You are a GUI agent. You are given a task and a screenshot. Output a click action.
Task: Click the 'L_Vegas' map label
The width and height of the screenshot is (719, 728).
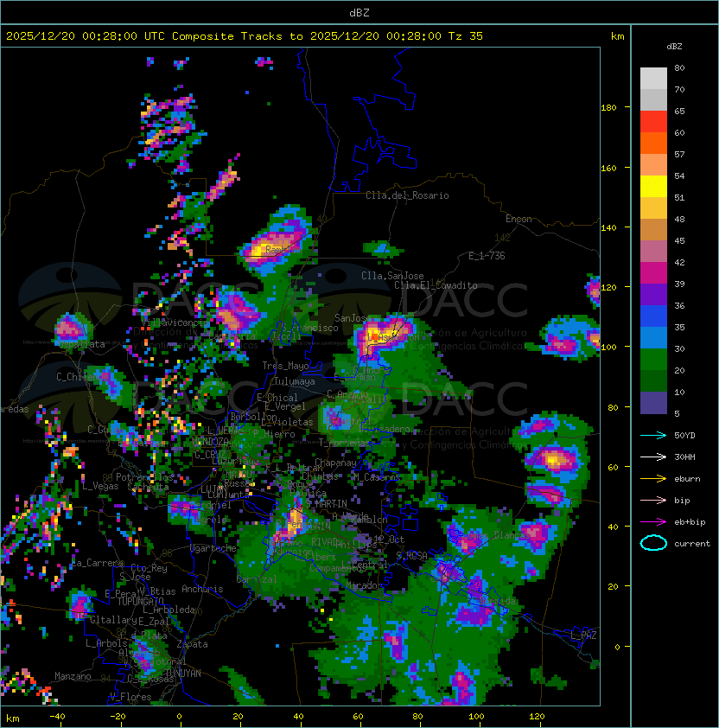coord(100,486)
